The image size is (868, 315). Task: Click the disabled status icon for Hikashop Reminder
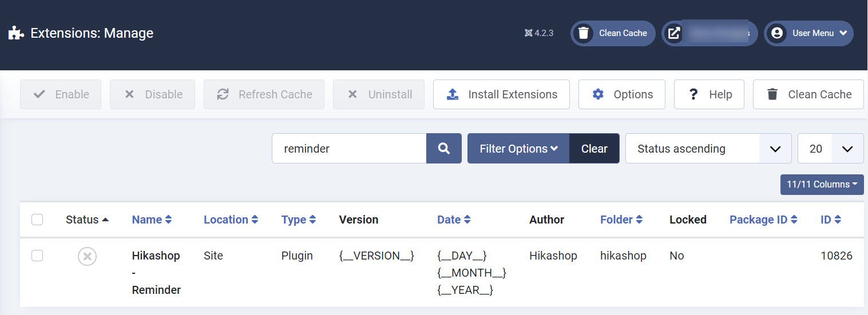(87, 257)
